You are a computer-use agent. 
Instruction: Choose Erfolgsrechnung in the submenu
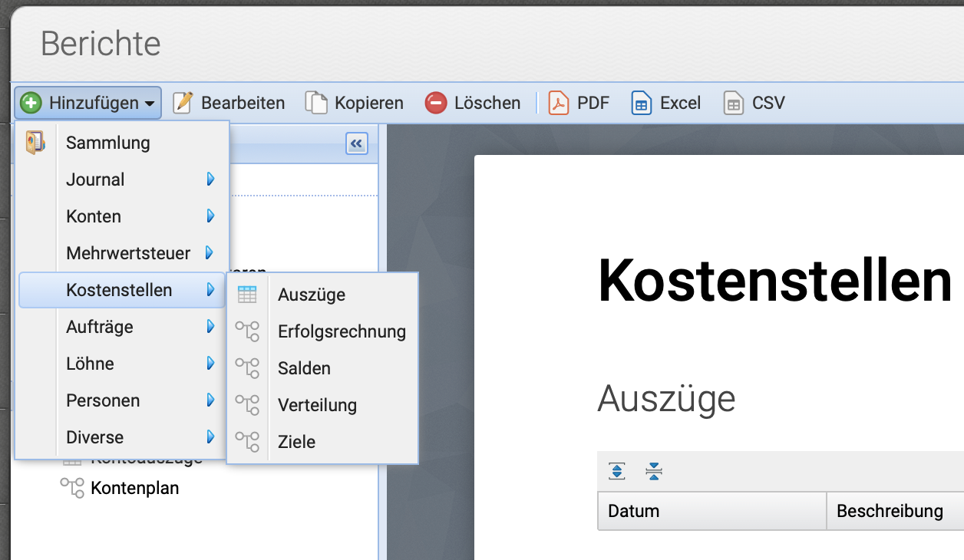[322, 331]
